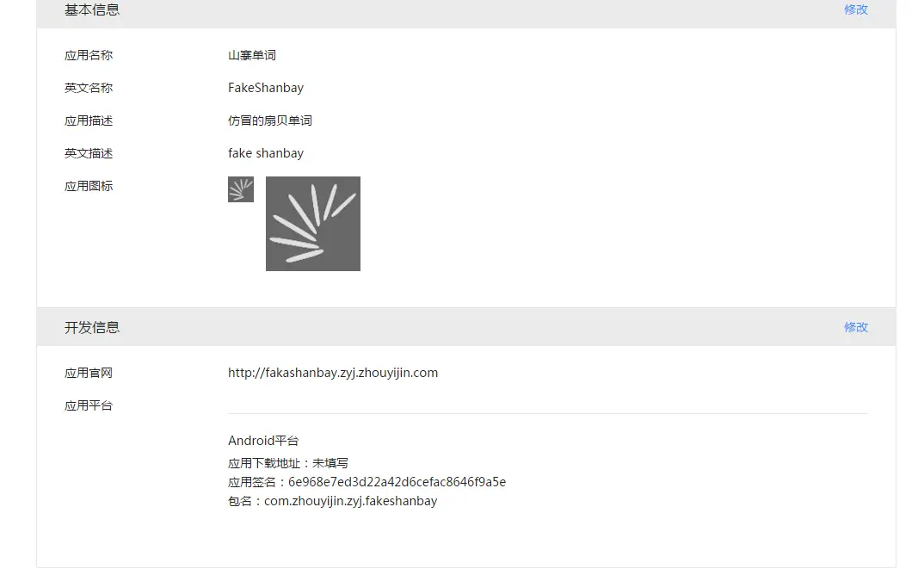The width and height of the screenshot is (924, 575).
Task: Click the 应用下载地址 未填写 line
Action: click(288, 464)
